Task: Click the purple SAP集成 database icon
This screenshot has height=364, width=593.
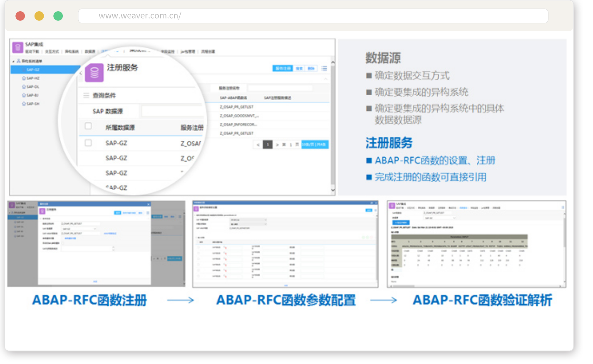Action: [x=17, y=47]
